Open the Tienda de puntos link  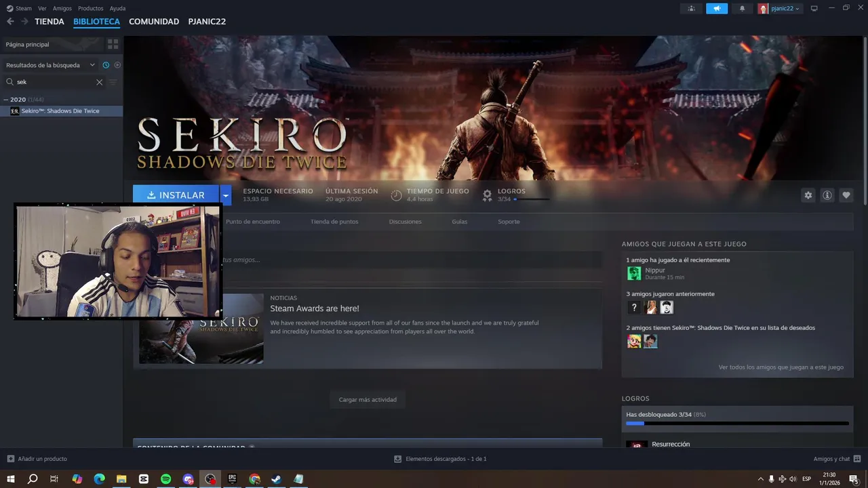(x=334, y=222)
